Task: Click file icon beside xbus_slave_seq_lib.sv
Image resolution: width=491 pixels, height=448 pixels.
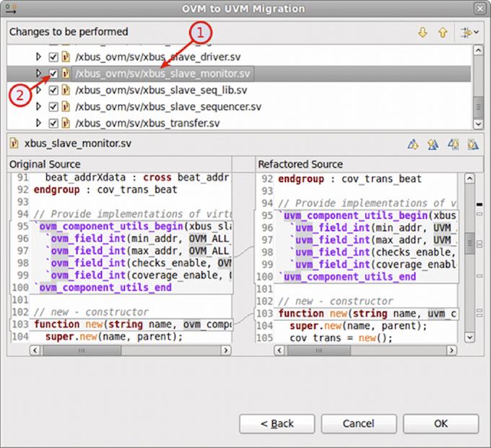Action: pos(66,90)
